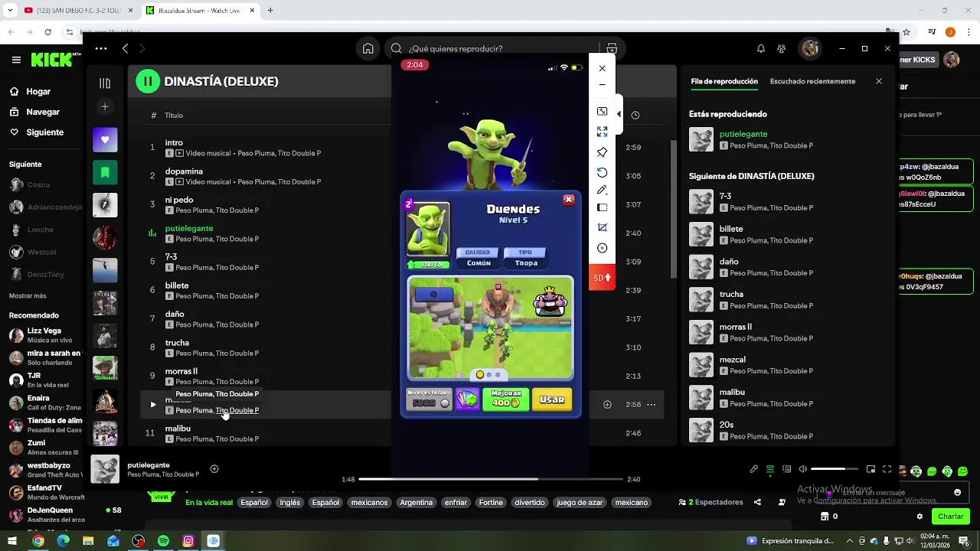Adjust the Spotify volume slider
The image size is (980, 551).
[835, 468]
